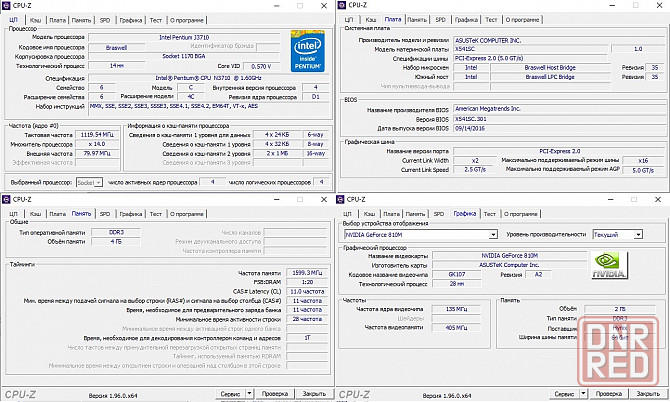Open the Плата tab in the Память window
670x402 pixels.
click(x=57, y=214)
